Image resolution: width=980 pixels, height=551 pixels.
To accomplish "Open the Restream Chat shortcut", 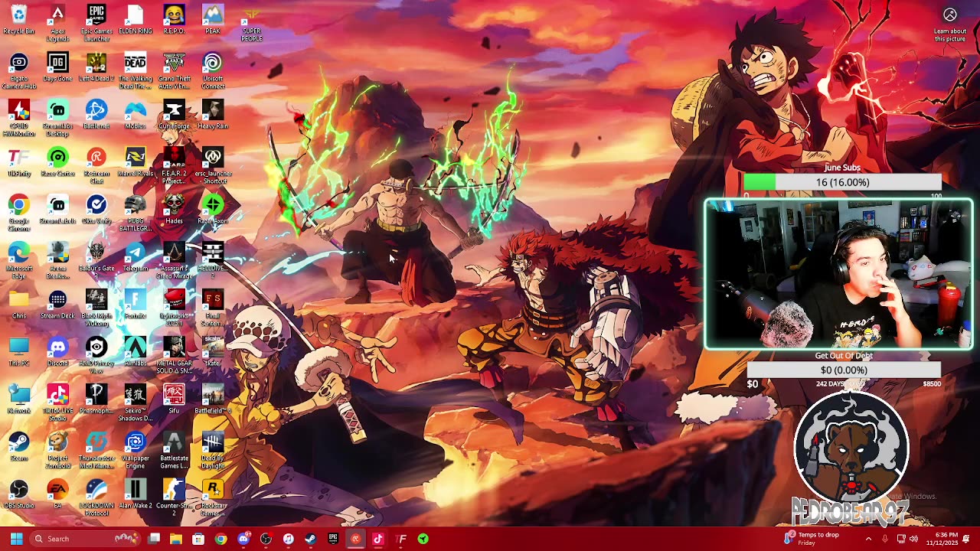I will point(96,165).
